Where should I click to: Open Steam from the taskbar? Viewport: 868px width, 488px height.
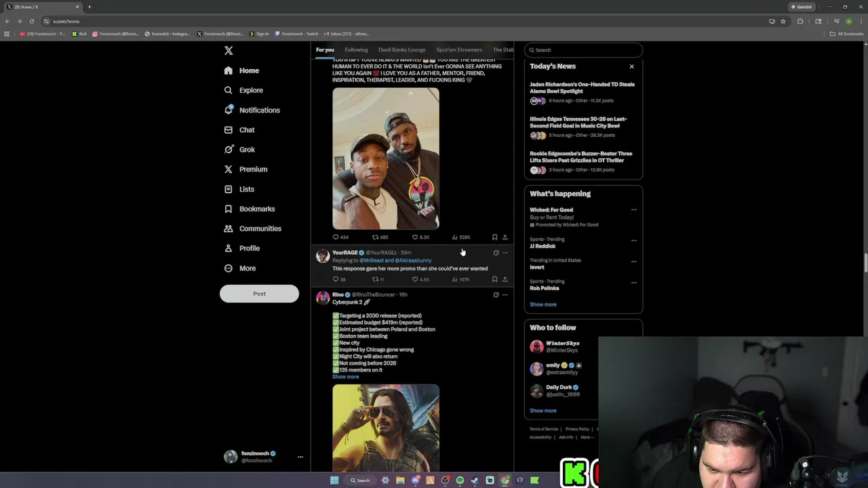(475, 481)
